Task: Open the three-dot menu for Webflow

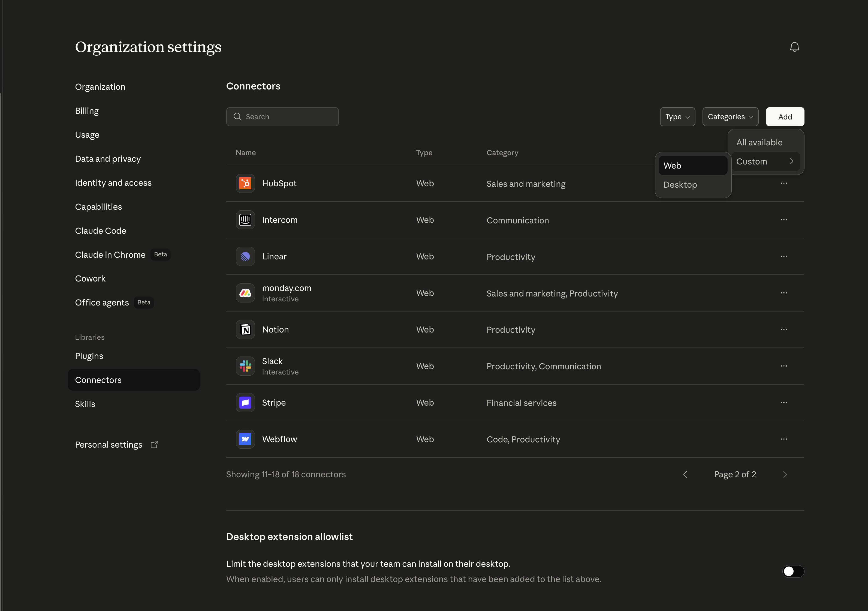Action: (784, 439)
